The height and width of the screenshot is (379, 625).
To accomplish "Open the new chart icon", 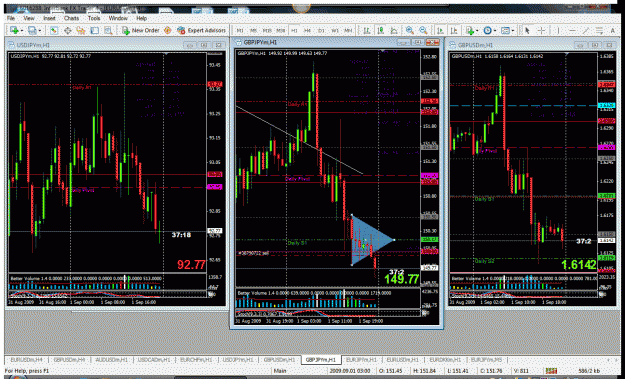I will [14, 30].
